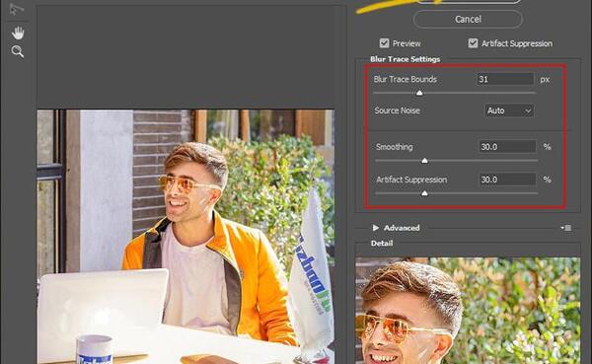
Task: Adjust the Smoothing slider handle
Action: point(424,161)
